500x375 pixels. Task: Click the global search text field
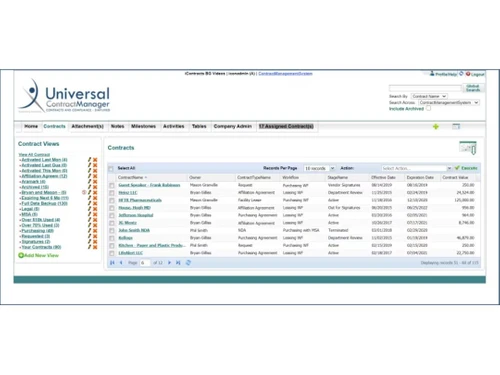[425, 88]
